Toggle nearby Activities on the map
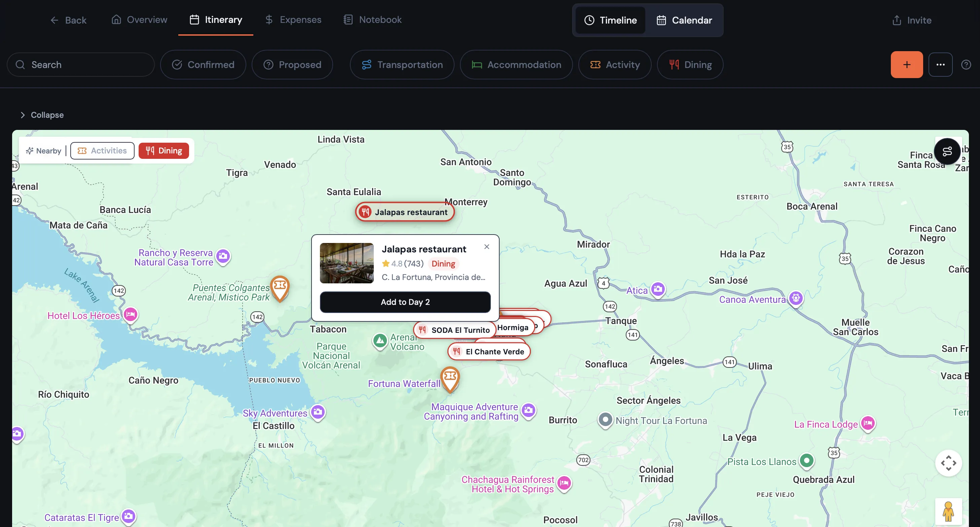980x527 pixels. click(102, 151)
